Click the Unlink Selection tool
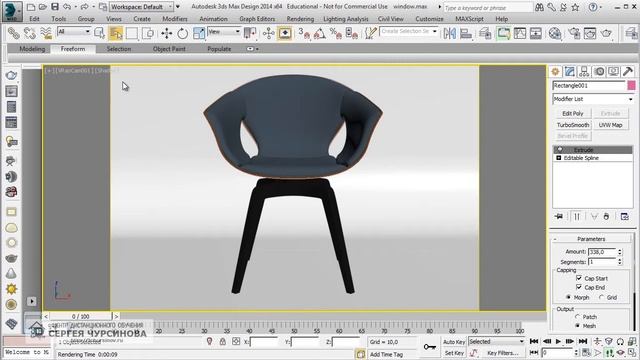The image size is (640, 360). point(30,33)
